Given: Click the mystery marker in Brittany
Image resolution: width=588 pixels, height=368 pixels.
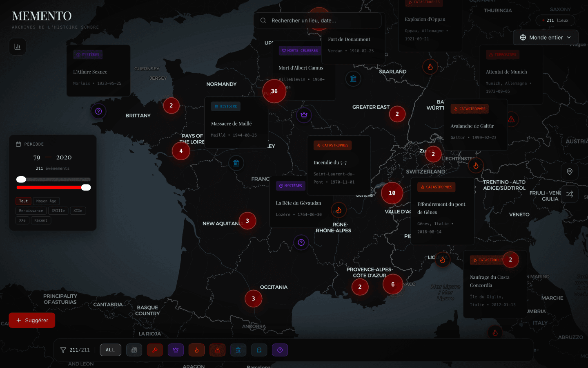Looking at the screenshot, I should point(98,111).
